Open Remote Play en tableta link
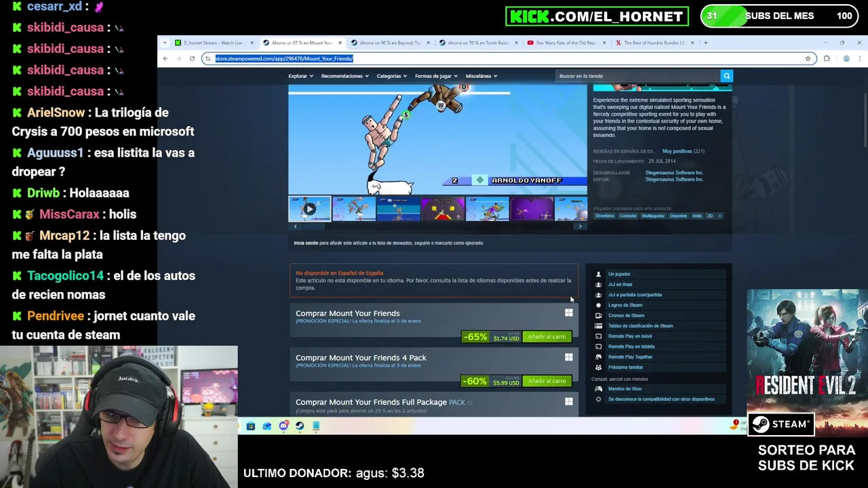Screen dimensions: 868x488 point(631,346)
